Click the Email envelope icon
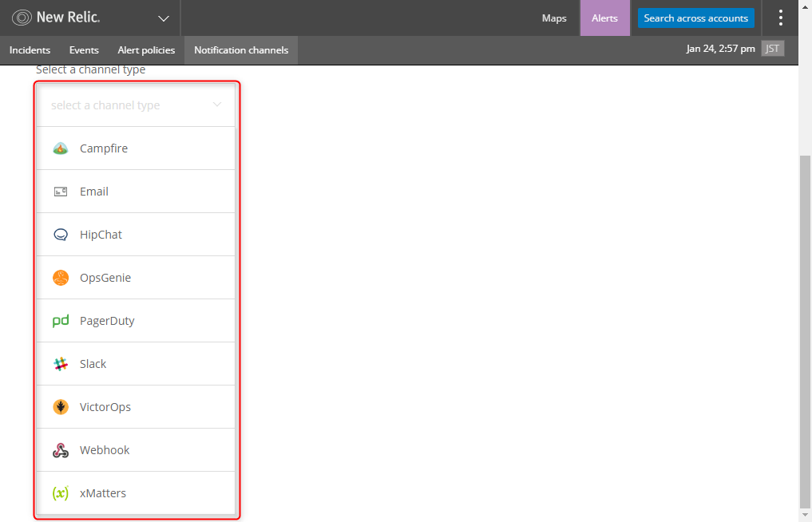The width and height of the screenshot is (812, 522). click(x=61, y=192)
